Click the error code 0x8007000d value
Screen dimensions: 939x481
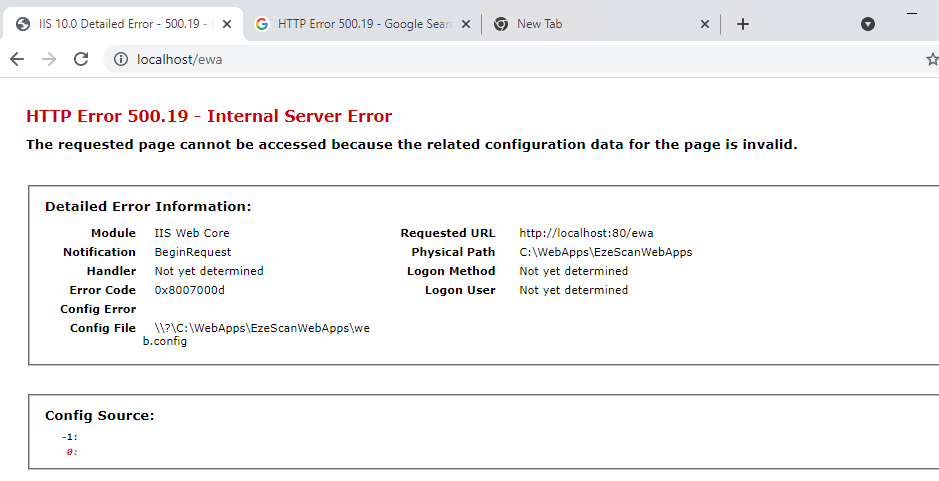tap(190, 290)
